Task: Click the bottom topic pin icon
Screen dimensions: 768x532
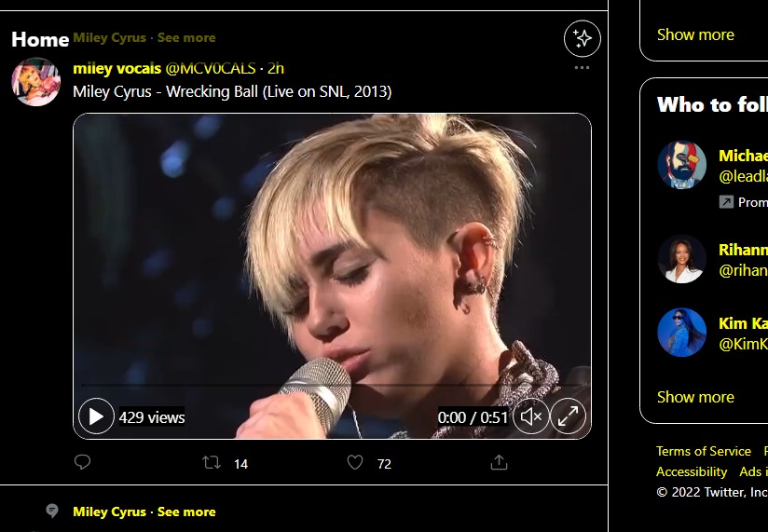Action: pos(53,512)
